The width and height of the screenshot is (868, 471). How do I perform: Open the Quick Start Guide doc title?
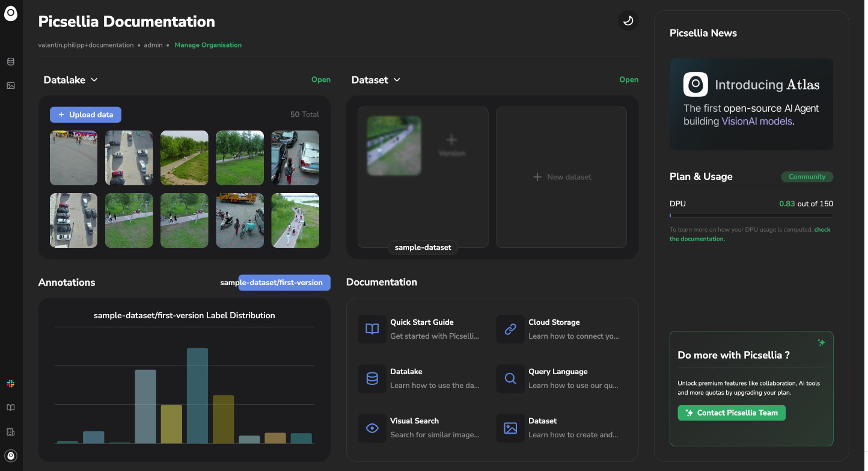(x=422, y=322)
